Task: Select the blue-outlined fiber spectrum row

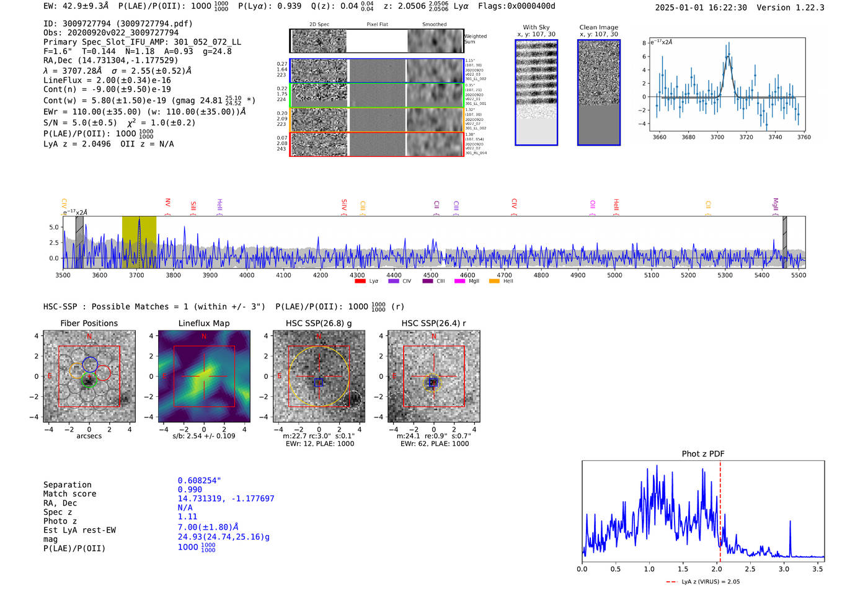Action: click(377, 71)
